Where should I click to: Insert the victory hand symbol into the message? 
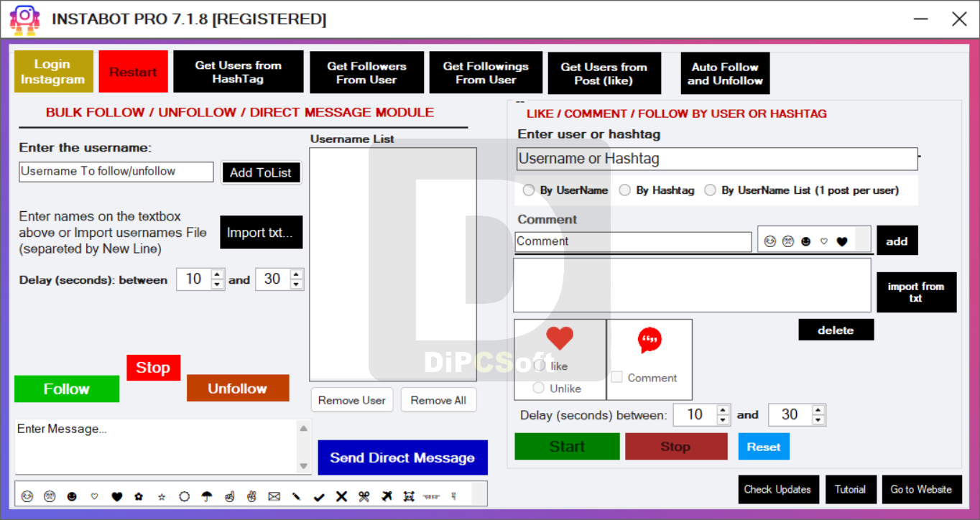click(x=251, y=496)
